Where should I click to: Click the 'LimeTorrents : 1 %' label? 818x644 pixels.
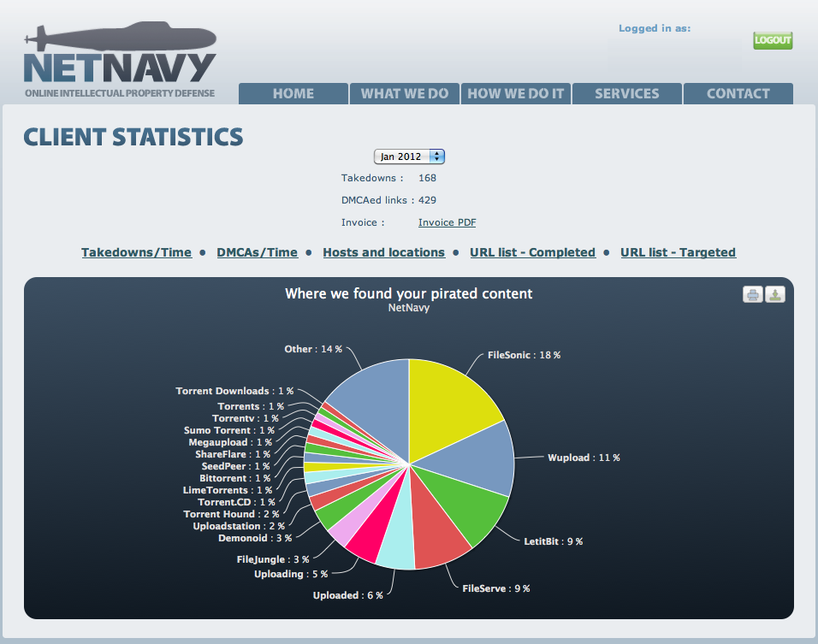pyautogui.click(x=228, y=490)
